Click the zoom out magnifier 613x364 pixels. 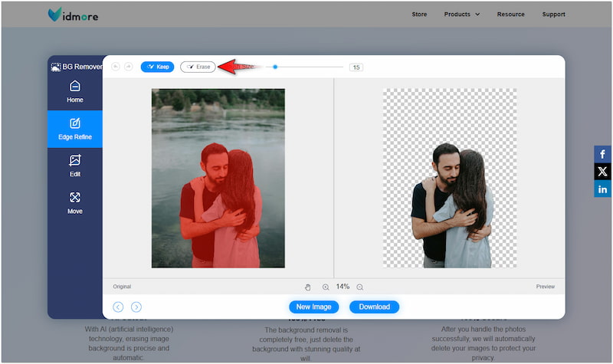click(360, 287)
